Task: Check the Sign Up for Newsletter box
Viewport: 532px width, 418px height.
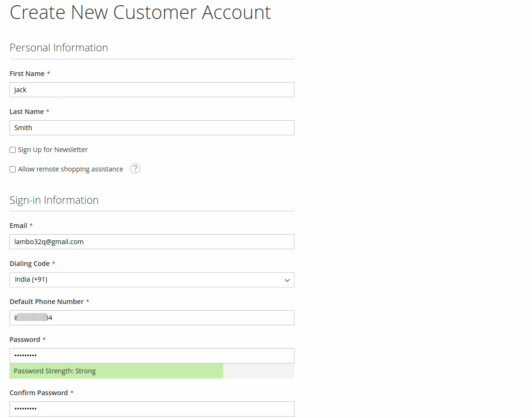Action: click(x=12, y=149)
